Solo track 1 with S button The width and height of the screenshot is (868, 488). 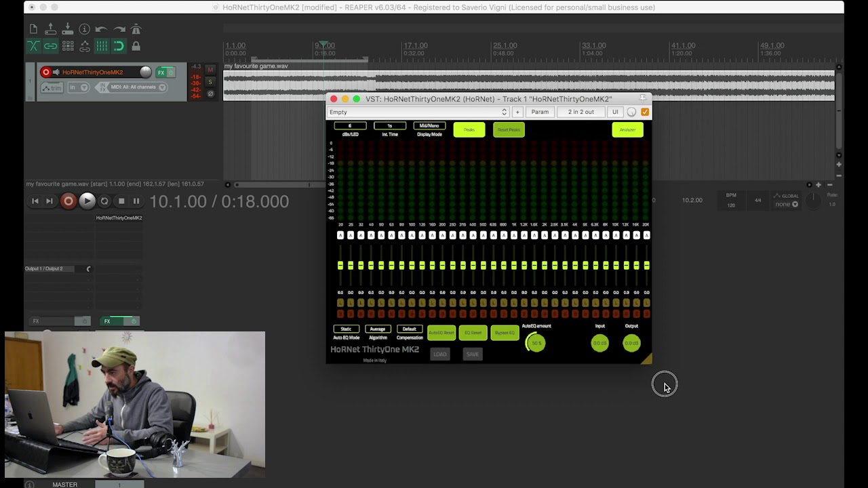coord(210,82)
